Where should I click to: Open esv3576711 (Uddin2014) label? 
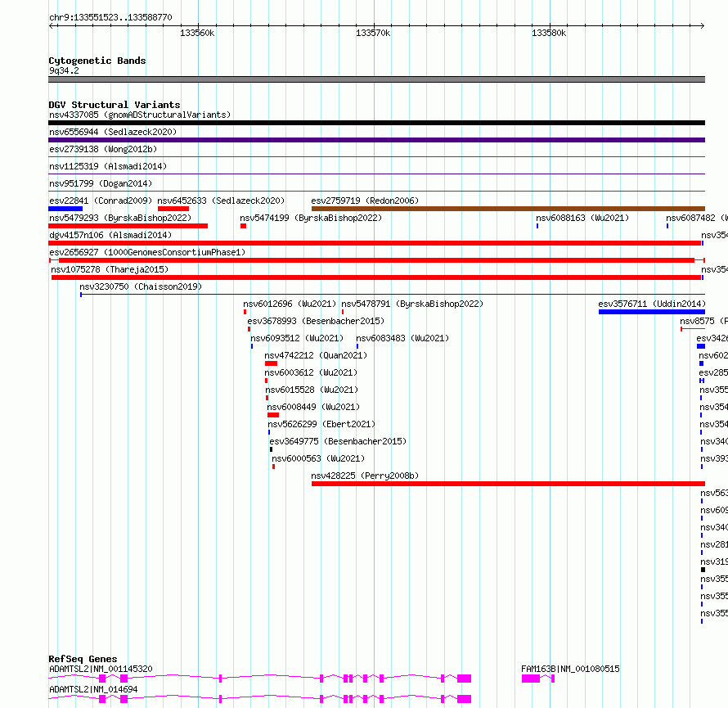point(652,304)
